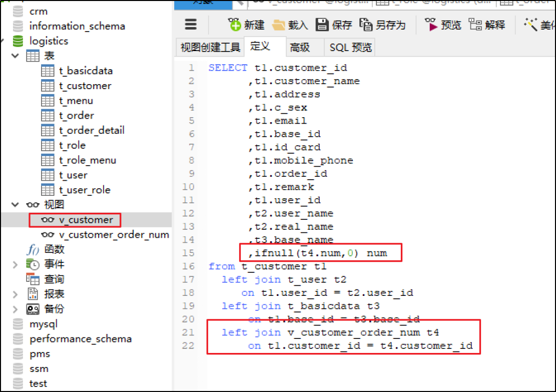Screen dimensions: 556x392
Task: Expand the 事件 (Events) node
Action: point(15,265)
